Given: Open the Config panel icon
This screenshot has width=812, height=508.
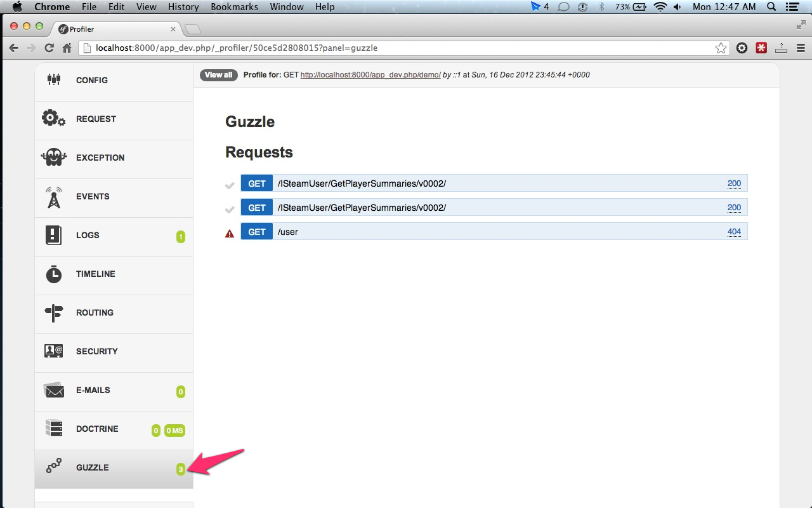Looking at the screenshot, I should 54,79.
